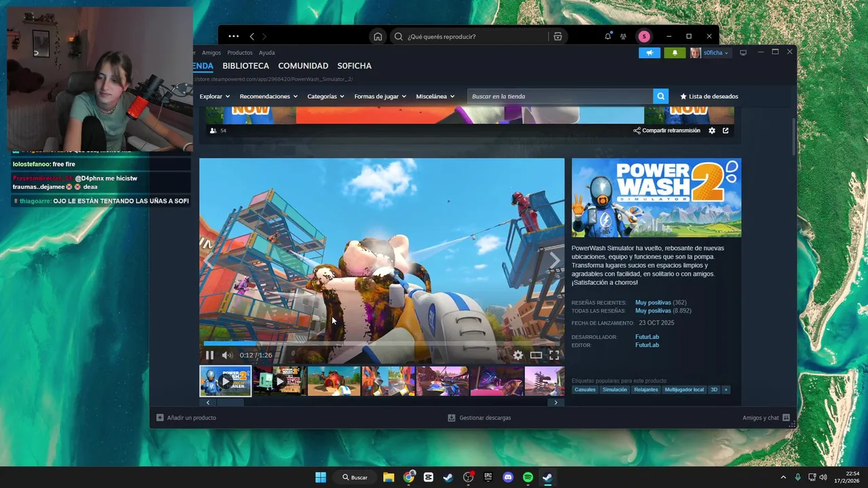Click the Multijugador local tag
The image size is (868, 488).
(684, 390)
